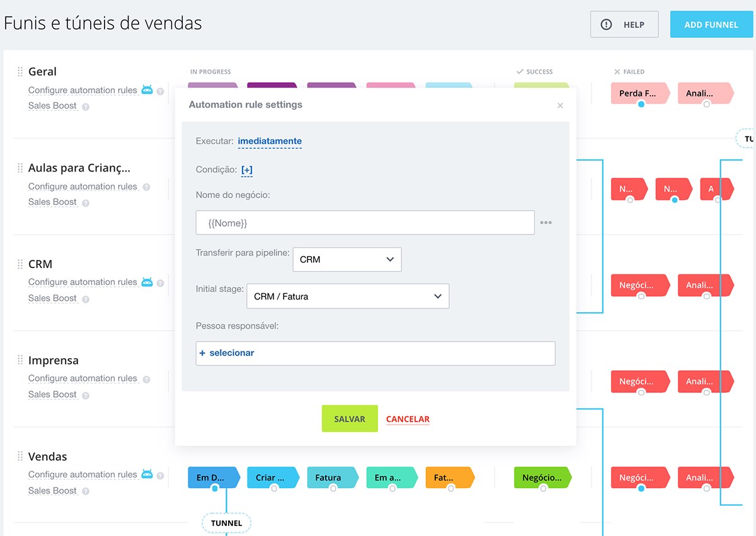
Task: Click the robot icon beside Geral automation rules
Action: [x=147, y=90]
